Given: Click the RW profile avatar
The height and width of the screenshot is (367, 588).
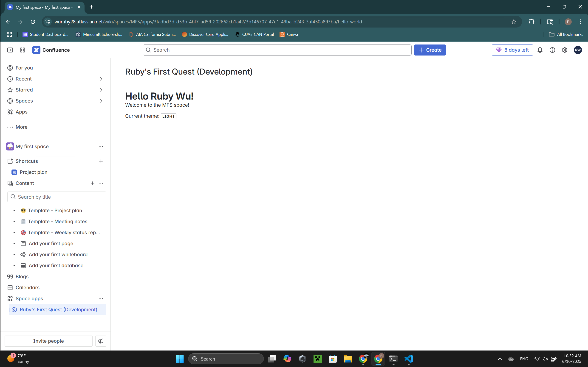Looking at the screenshot, I should tap(578, 50).
